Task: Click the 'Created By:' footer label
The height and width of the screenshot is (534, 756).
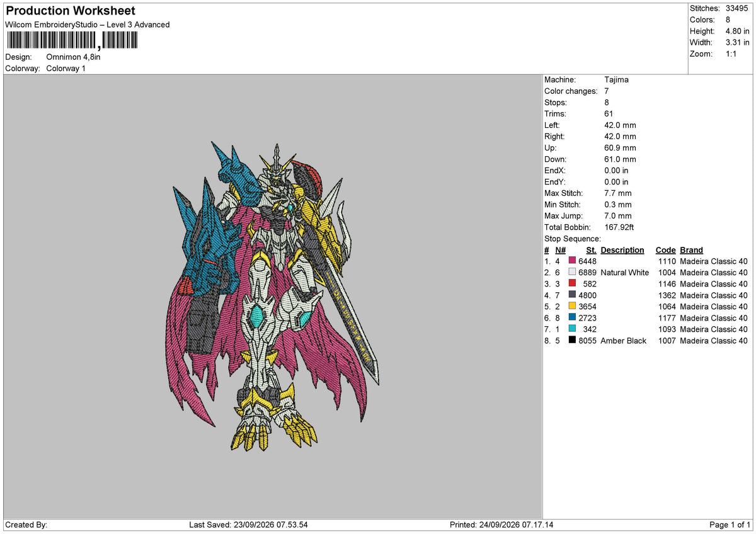Action: click(26, 525)
